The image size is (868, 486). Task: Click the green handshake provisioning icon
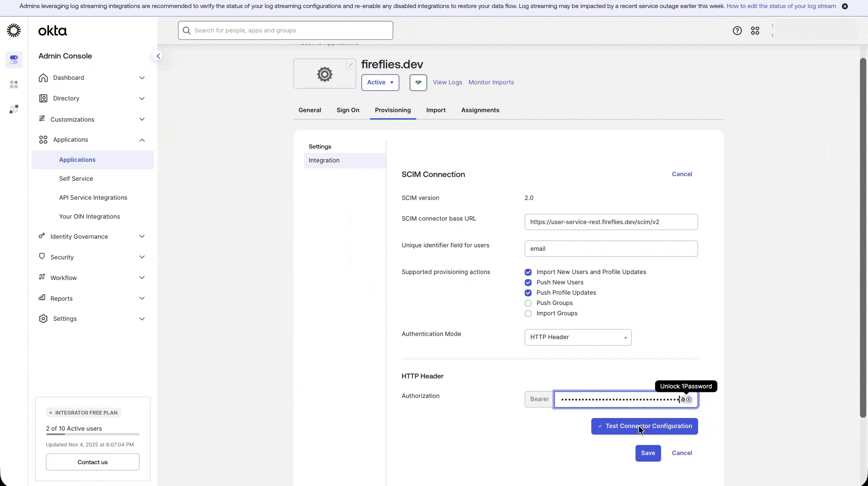pyautogui.click(x=418, y=83)
